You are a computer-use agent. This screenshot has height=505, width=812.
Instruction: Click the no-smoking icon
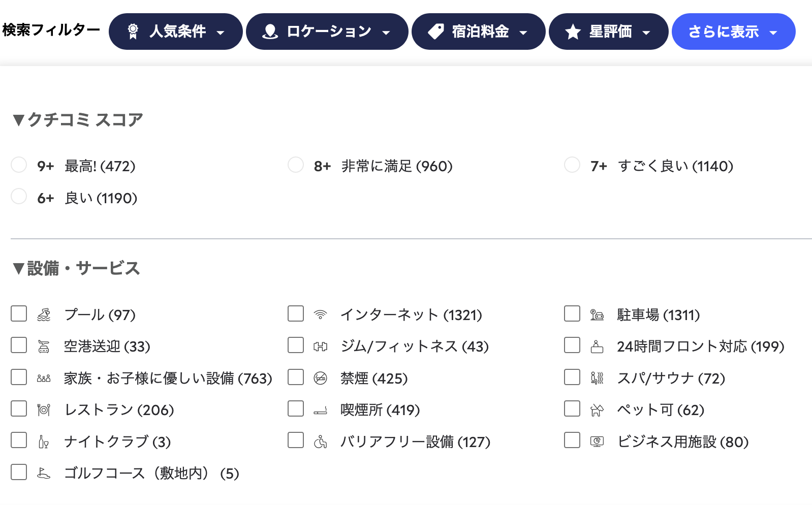[320, 378]
